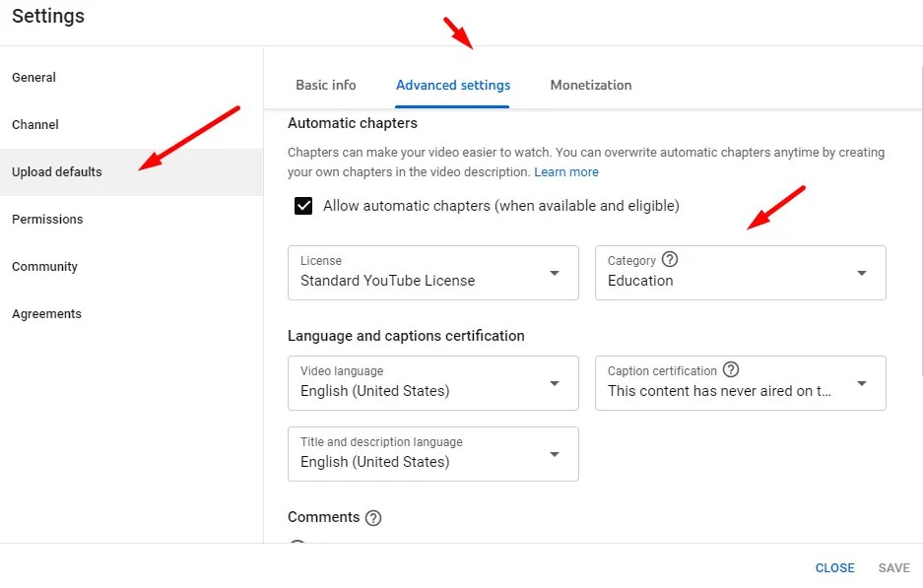This screenshot has width=923, height=588.
Task: Stay on the Advanced settings tab
Action: pos(452,85)
